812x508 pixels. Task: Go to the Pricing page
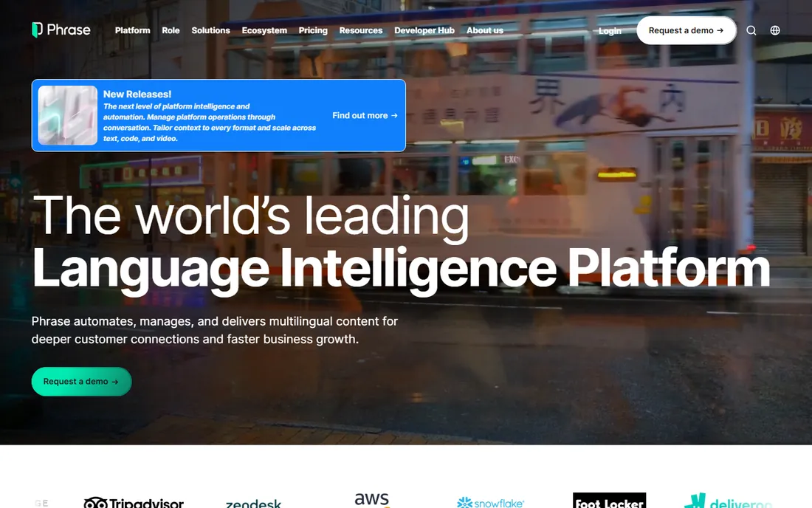[313, 30]
